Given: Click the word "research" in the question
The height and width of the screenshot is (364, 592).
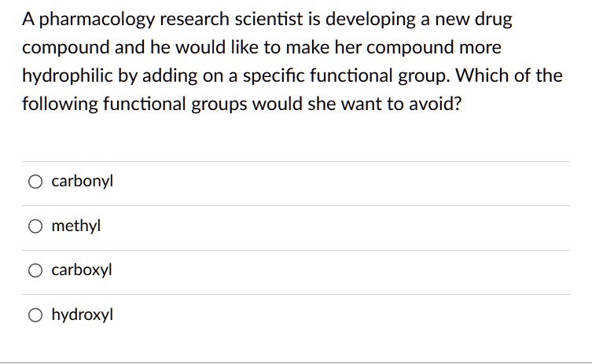Looking at the screenshot, I should coord(195,19).
